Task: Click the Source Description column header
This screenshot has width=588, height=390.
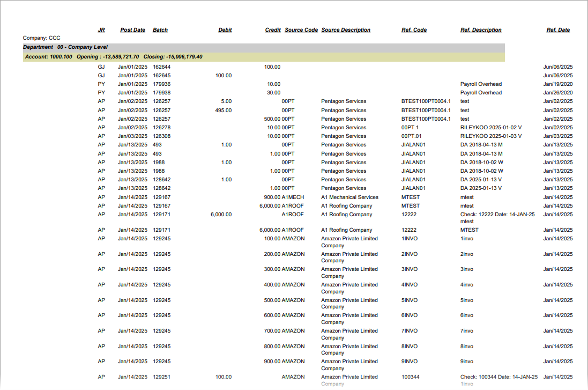Action: click(346, 30)
